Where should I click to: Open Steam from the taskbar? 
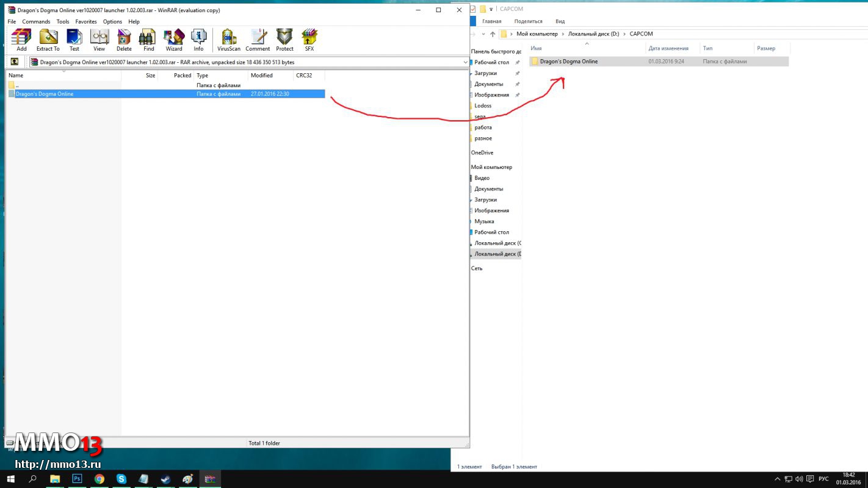click(x=165, y=479)
